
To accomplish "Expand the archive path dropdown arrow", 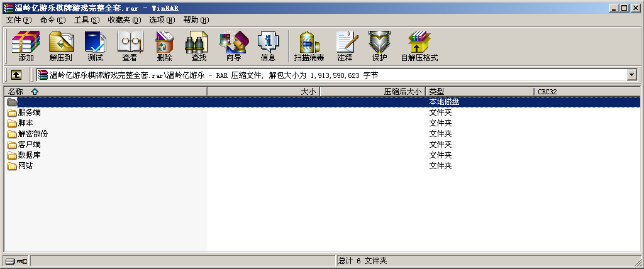I will click(x=632, y=75).
